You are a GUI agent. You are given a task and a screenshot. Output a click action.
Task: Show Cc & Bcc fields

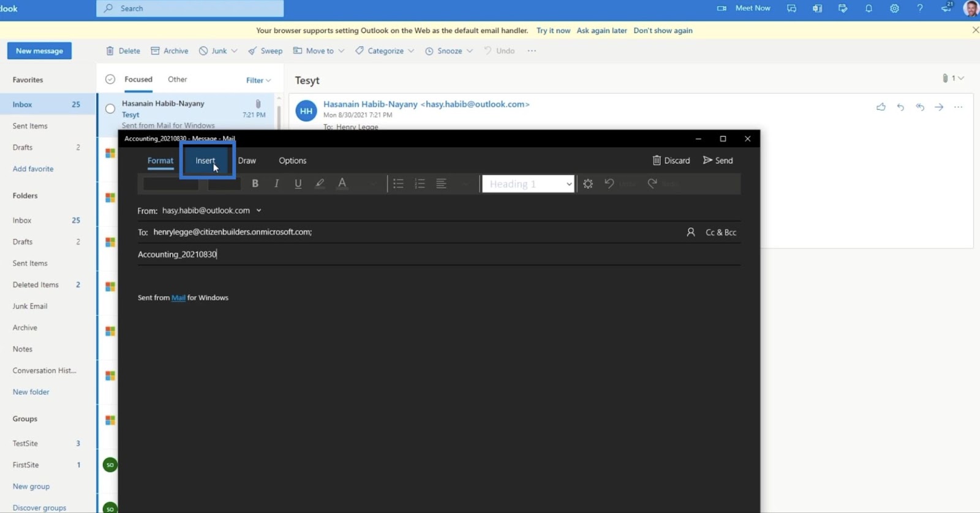coord(721,232)
